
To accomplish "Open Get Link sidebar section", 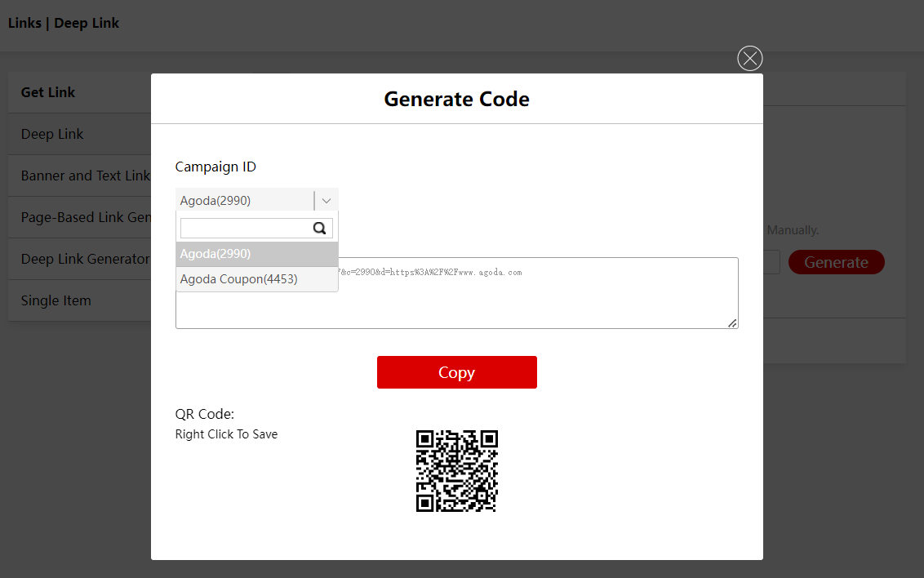I will pos(79,92).
